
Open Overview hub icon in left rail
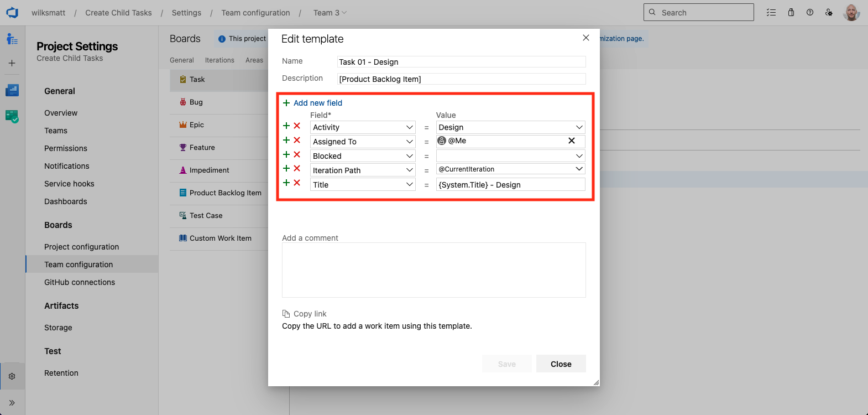click(x=12, y=39)
